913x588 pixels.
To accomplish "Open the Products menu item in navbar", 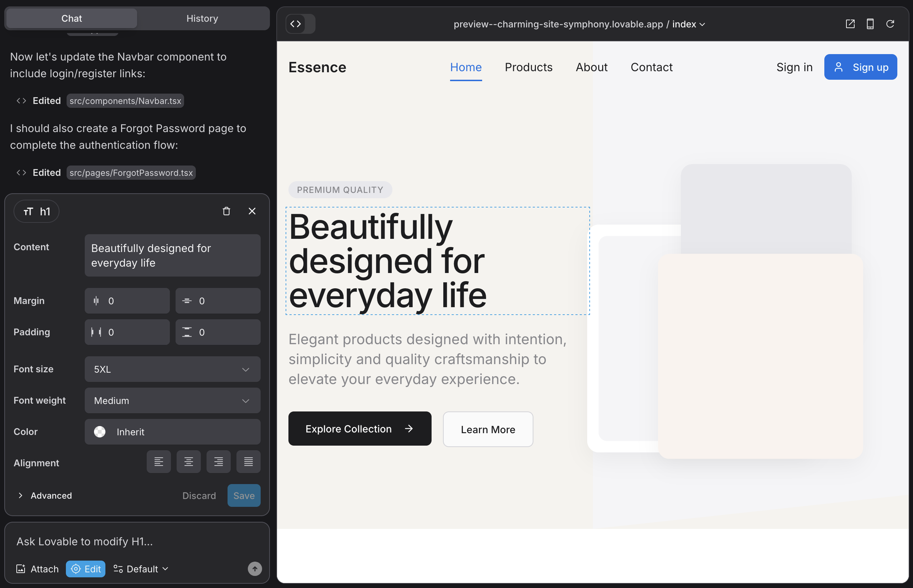I will tap(529, 67).
